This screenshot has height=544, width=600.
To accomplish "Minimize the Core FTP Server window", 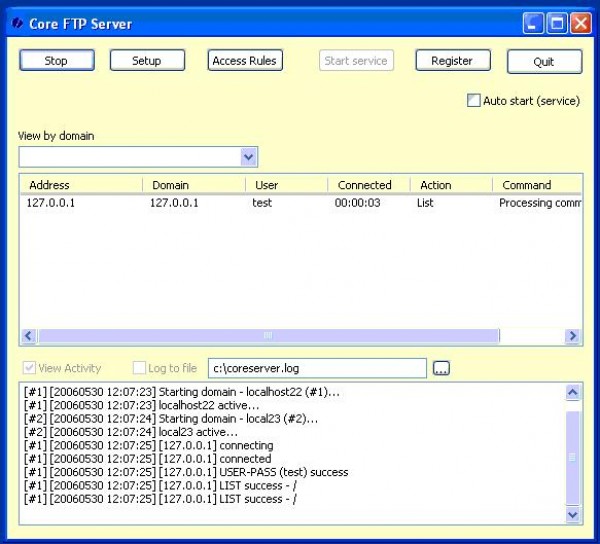I will 535,23.
